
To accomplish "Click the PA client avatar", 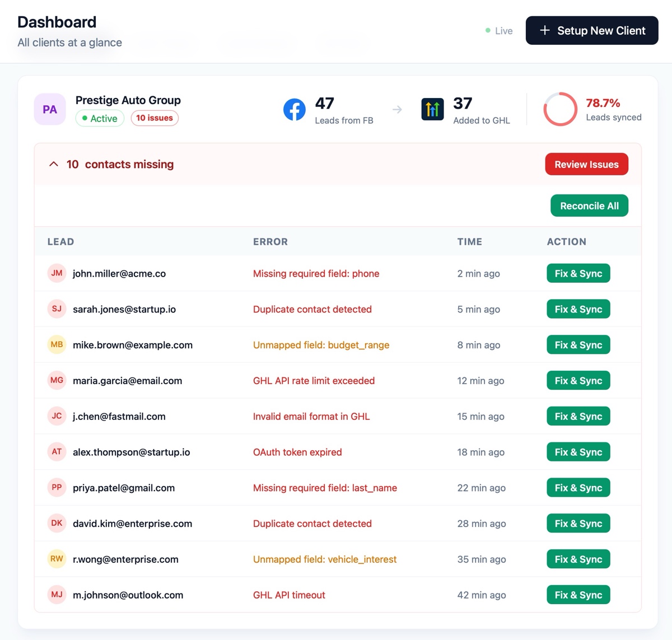I will (x=50, y=109).
